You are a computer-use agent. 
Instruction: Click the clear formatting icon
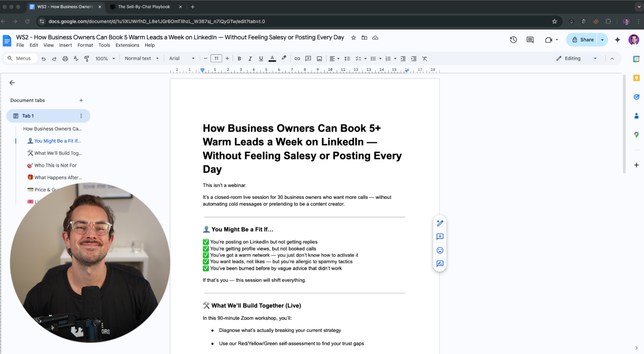click(x=424, y=59)
